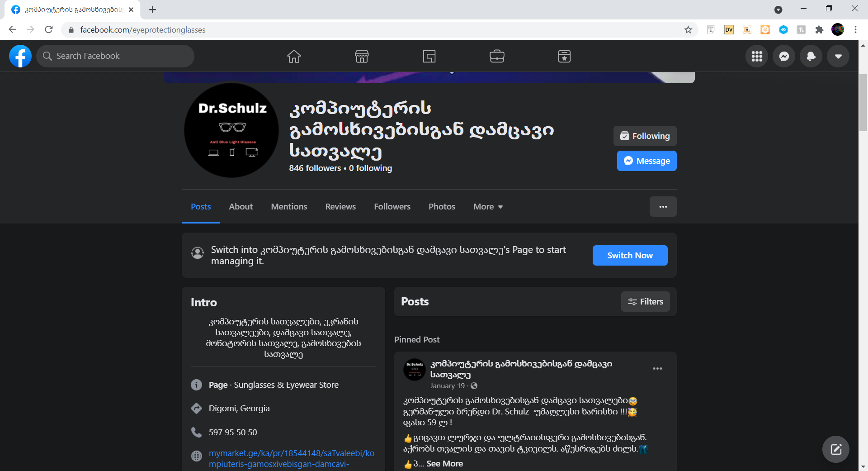This screenshot has width=868, height=471.
Task: Open the Filters button for Posts
Action: (x=645, y=302)
